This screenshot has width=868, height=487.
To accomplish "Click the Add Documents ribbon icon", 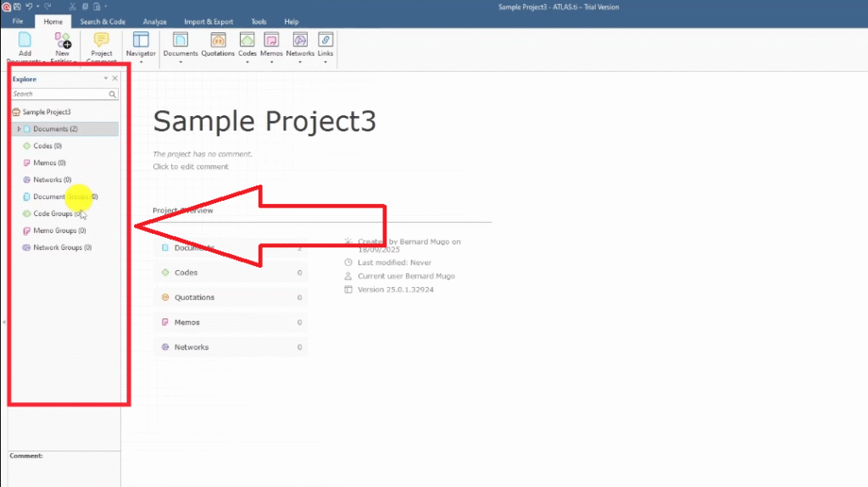I will pos(25,41).
